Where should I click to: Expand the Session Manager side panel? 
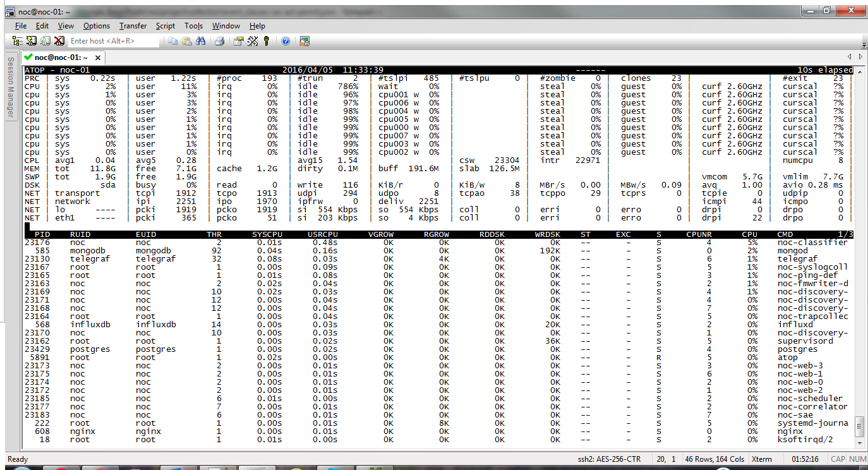[x=10, y=87]
